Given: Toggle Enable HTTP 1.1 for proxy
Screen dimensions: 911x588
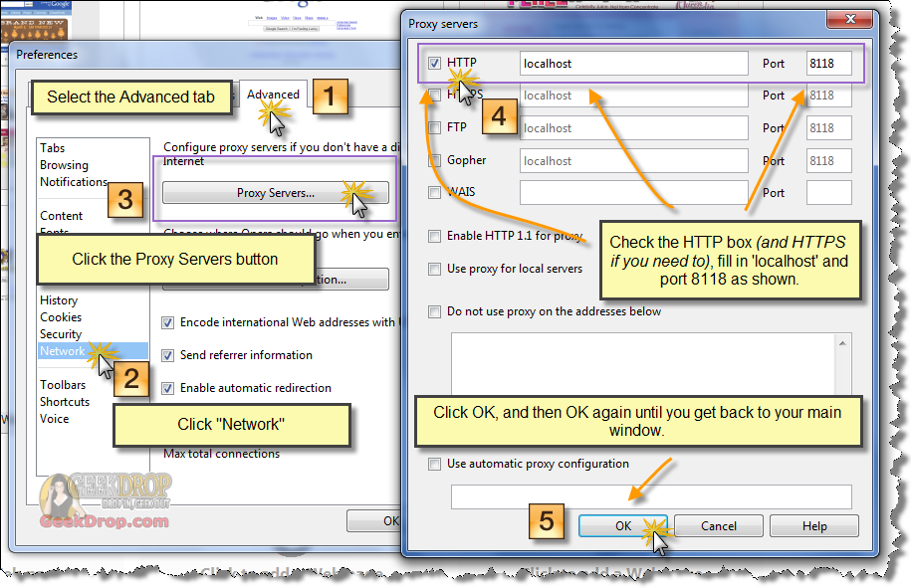Looking at the screenshot, I should (434, 236).
